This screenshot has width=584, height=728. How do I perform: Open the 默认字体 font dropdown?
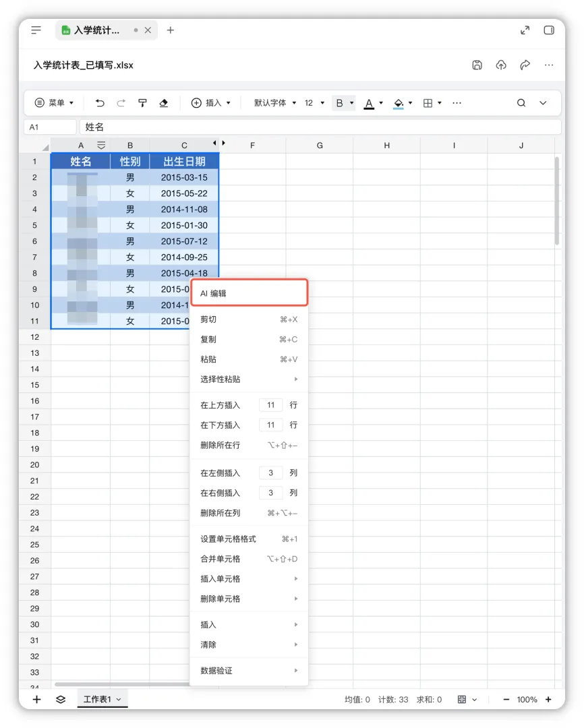tap(275, 103)
